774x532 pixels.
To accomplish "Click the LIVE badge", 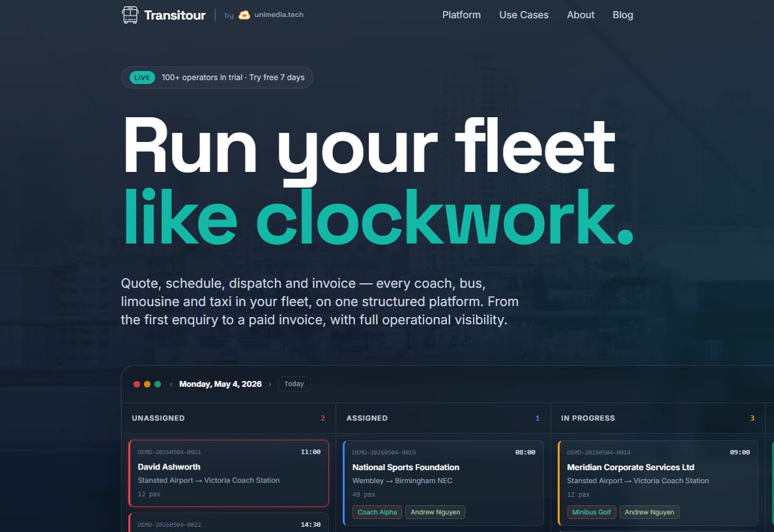I will tap(142, 77).
